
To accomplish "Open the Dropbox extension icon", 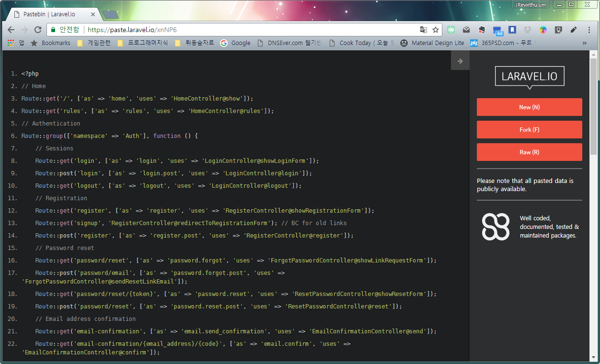I will (x=528, y=30).
